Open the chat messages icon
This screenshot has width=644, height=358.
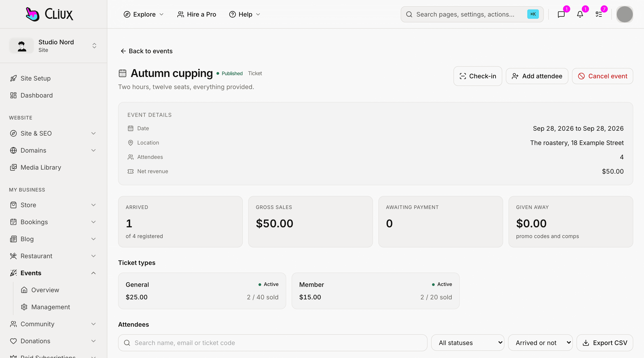(561, 14)
